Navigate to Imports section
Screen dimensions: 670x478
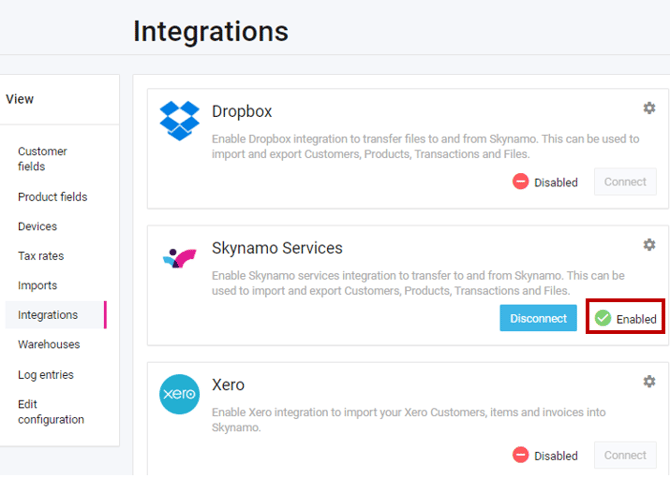click(x=37, y=286)
